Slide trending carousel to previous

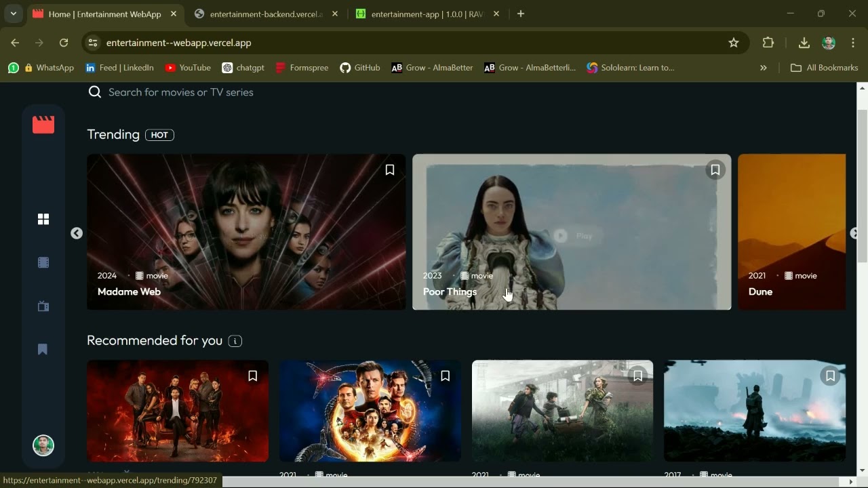tap(77, 233)
